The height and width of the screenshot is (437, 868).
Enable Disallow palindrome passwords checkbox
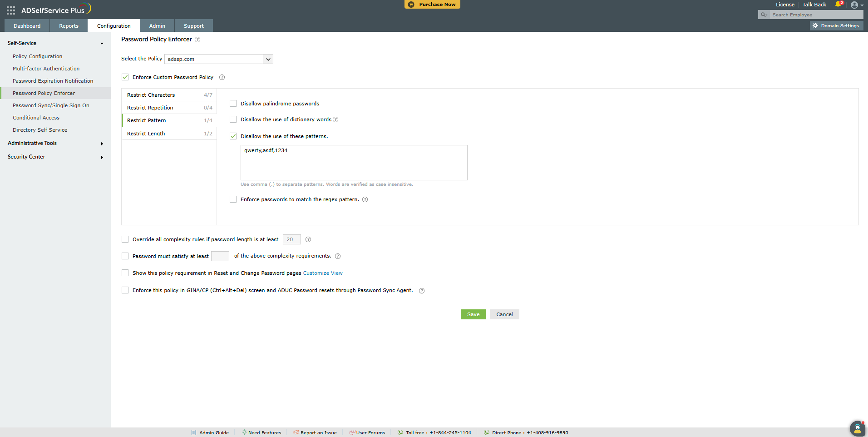point(233,104)
